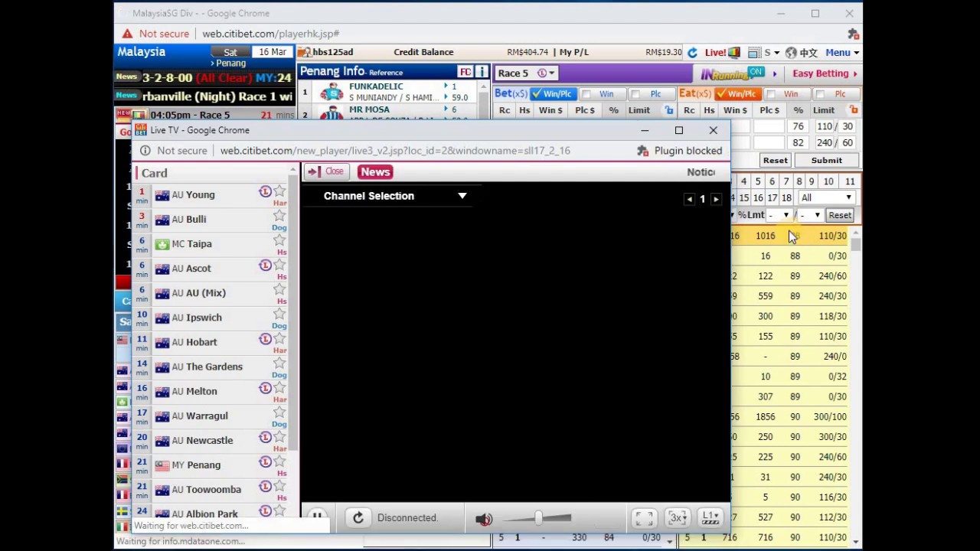Open the 3x zoom dropdown
The image size is (980, 551).
(677, 518)
